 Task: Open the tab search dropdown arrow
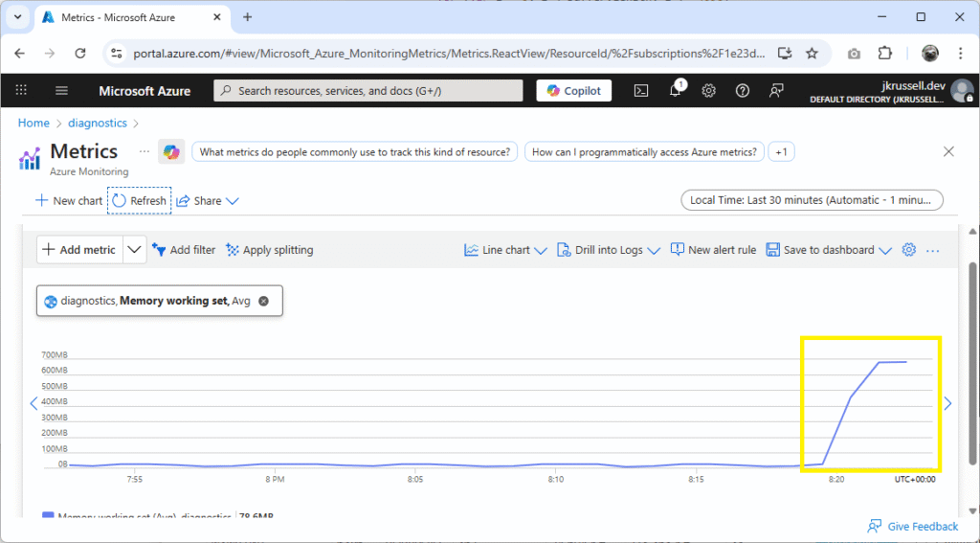tap(17, 17)
